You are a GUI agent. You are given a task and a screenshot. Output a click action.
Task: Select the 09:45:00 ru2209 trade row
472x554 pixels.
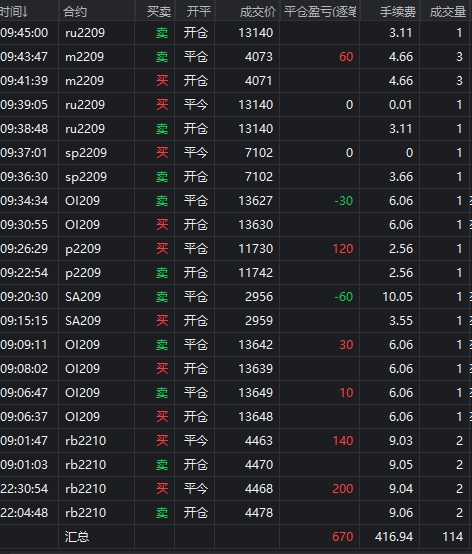point(235,33)
